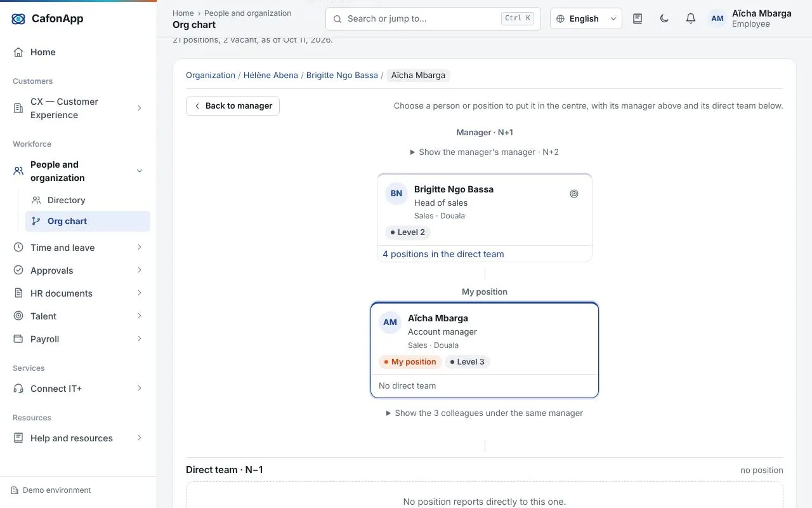The image size is (812, 508).
Task: Go to Hélène Abena in breadcrumb
Action: (x=271, y=75)
